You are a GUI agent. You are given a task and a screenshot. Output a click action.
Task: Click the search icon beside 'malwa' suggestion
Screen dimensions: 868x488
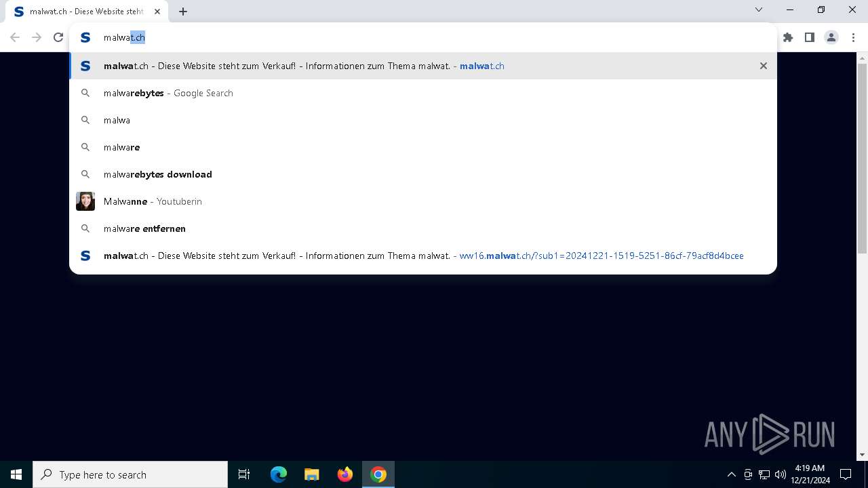pos(85,120)
